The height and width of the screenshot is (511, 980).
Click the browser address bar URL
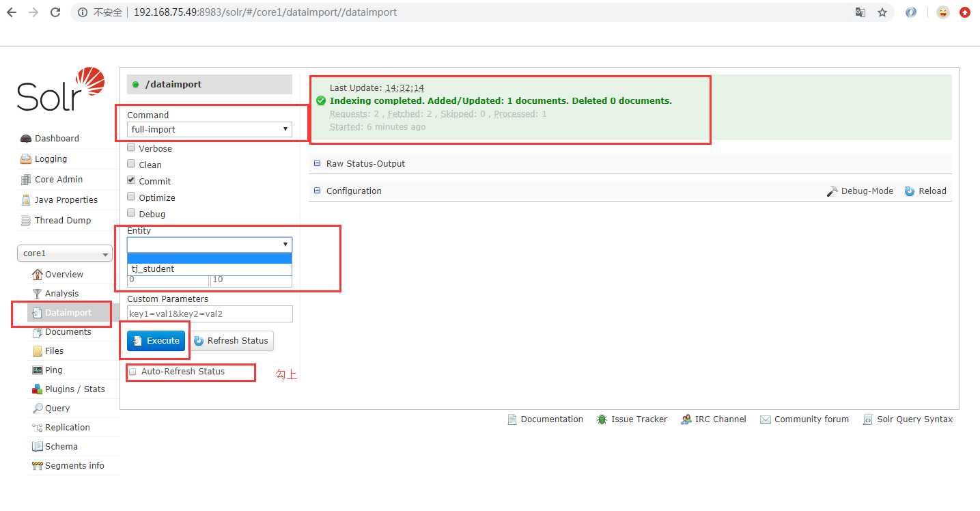pyautogui.click(x=265, y=12)
